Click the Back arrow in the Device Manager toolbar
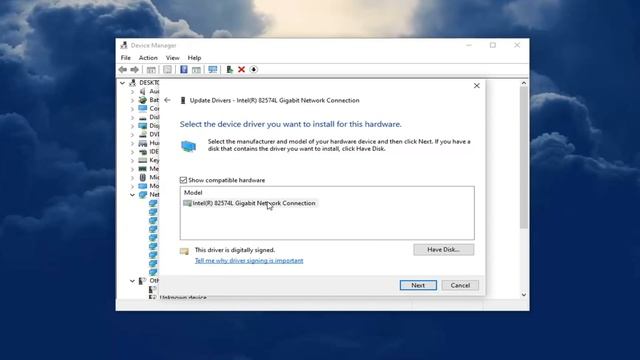The width and height of the screenshot is (640, 360). (122, 70)
